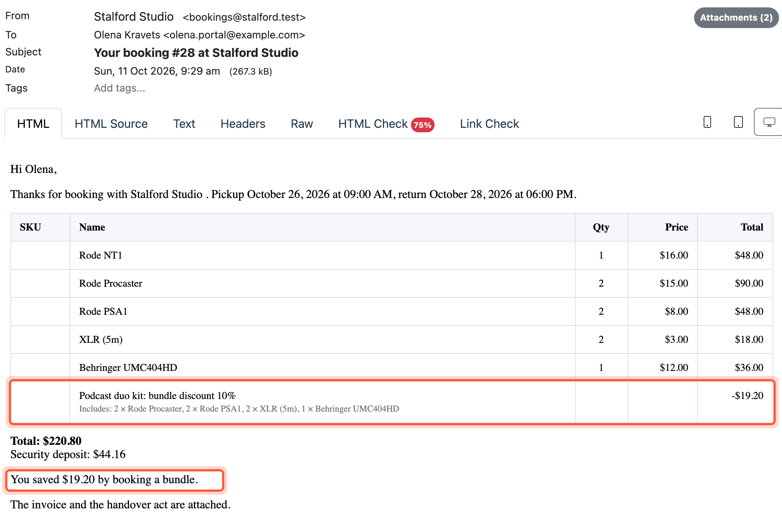
Task: Open the HTML Source tab
Action: (111, 124)
